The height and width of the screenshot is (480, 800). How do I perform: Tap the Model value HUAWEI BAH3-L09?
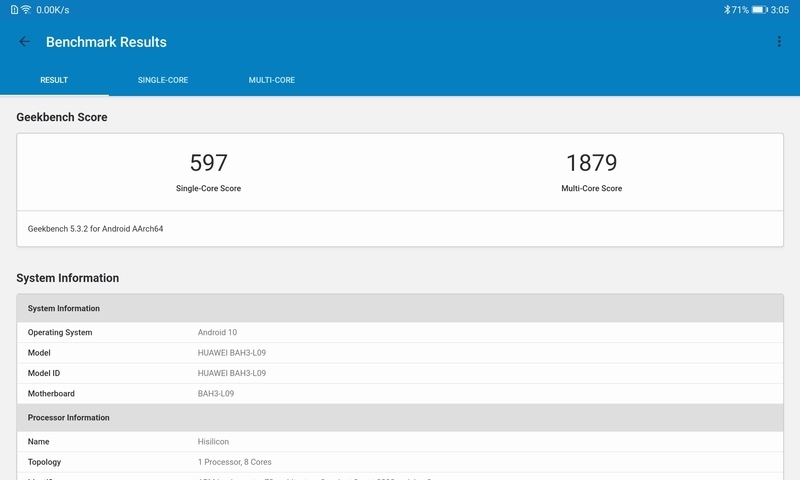pos(232,353)
